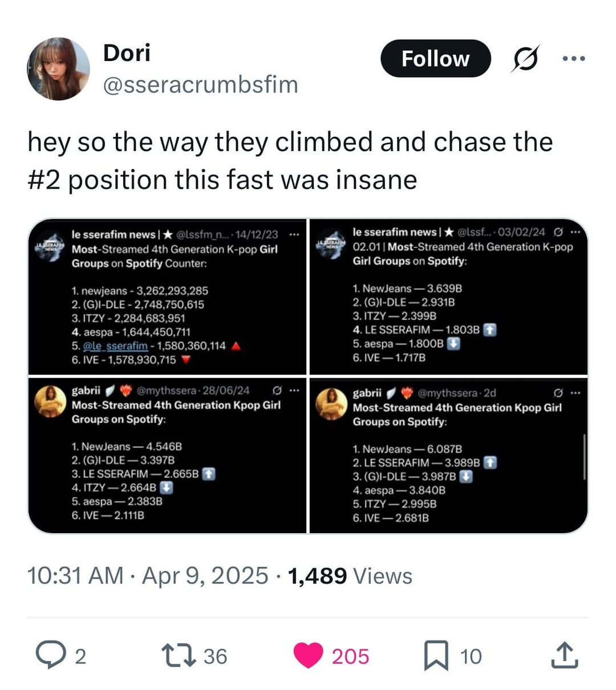Click the Dori display name
Image resolution: width=616 pixels, height=690 pixels.
(127, 53)
